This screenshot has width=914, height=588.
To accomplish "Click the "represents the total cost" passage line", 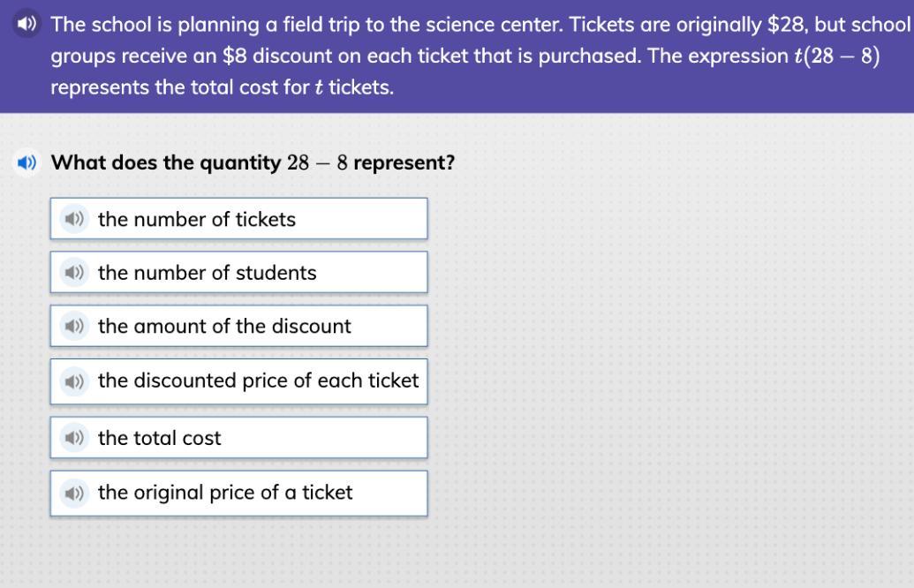I will click(221, 88).
